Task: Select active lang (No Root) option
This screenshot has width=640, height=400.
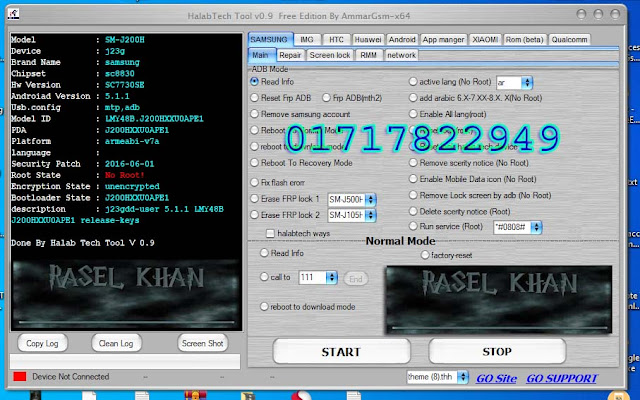Action: point(413,82)
